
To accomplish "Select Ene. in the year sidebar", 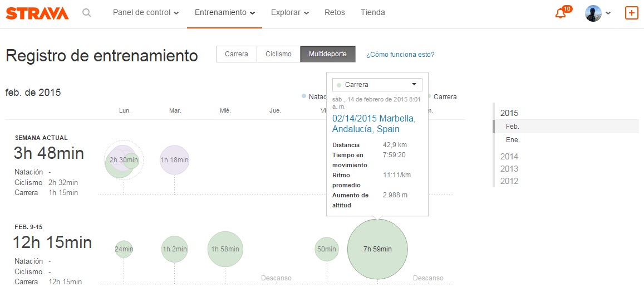I will pos(513,140).
